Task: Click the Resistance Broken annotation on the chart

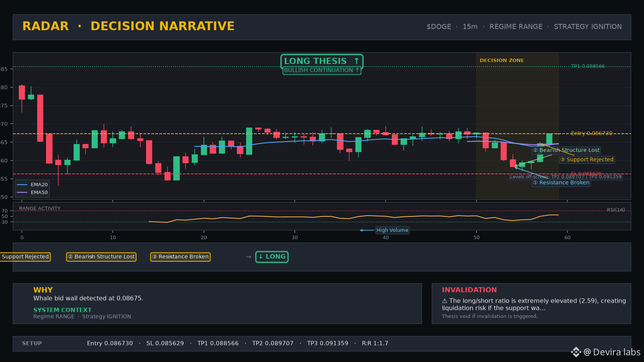Action: (561, 183)
